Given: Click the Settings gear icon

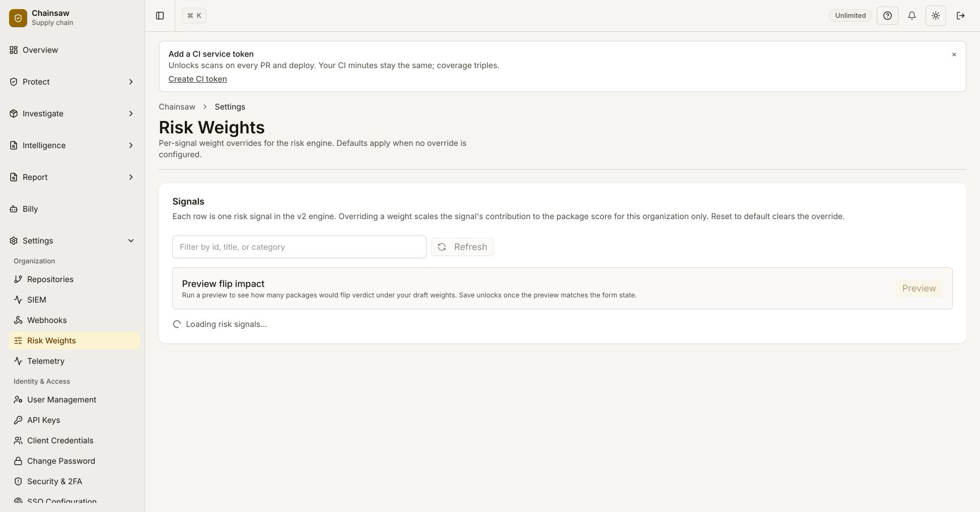Looking at the screenshot, I should [14, 241].
